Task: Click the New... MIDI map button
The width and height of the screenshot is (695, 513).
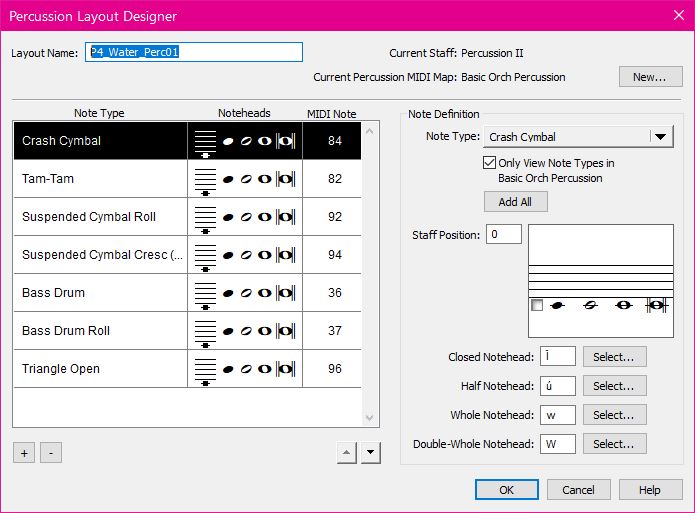Action: (650, 77)
